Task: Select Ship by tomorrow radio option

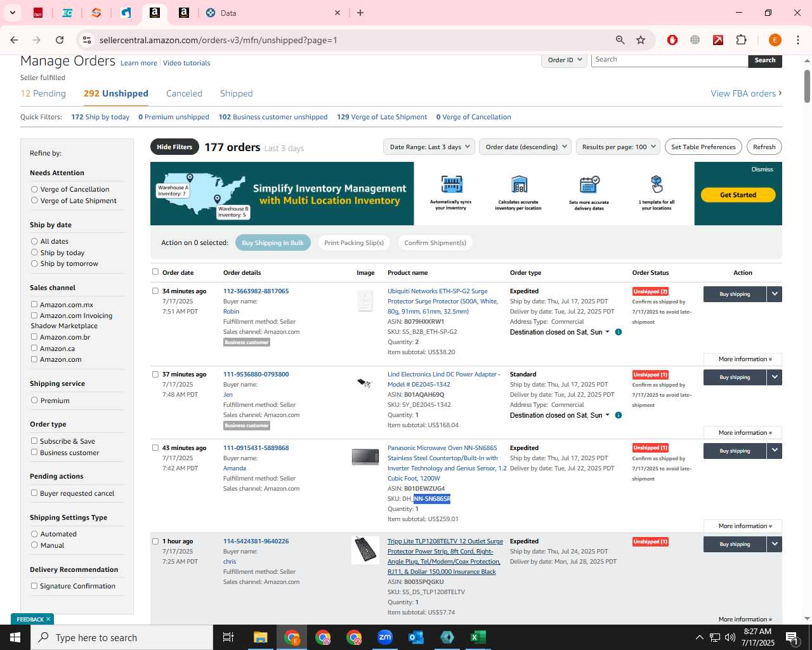Action: [34, 263]
